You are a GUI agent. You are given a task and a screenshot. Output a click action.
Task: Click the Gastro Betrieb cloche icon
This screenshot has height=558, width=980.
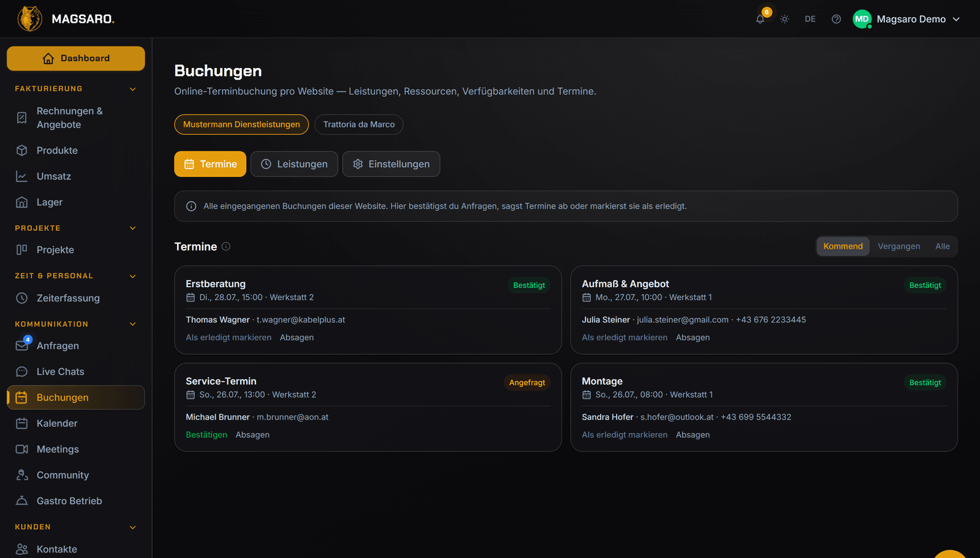coord(22,501)
